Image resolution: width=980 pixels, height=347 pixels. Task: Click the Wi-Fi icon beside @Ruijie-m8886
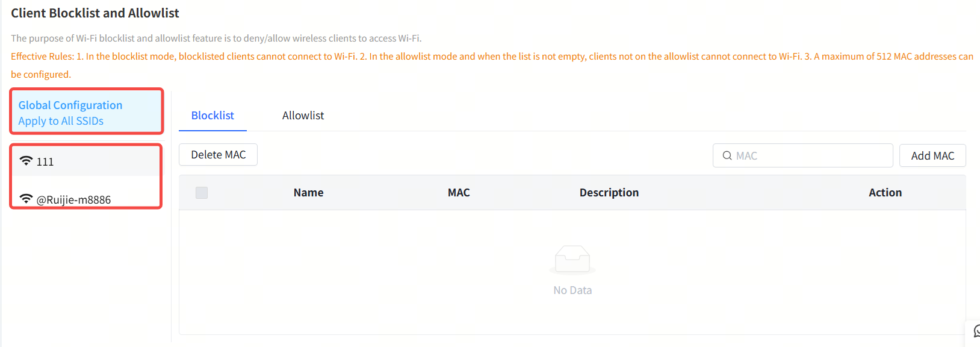(x=26, y=199)
